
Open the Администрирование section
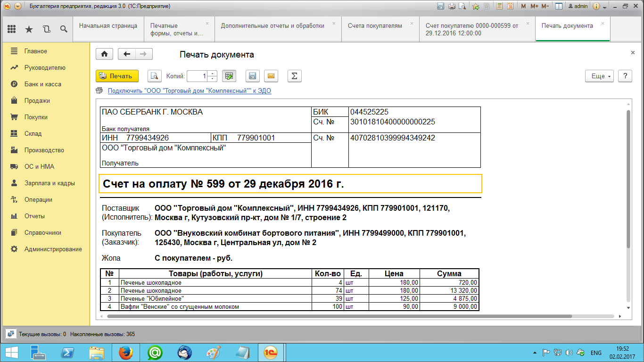46,249
